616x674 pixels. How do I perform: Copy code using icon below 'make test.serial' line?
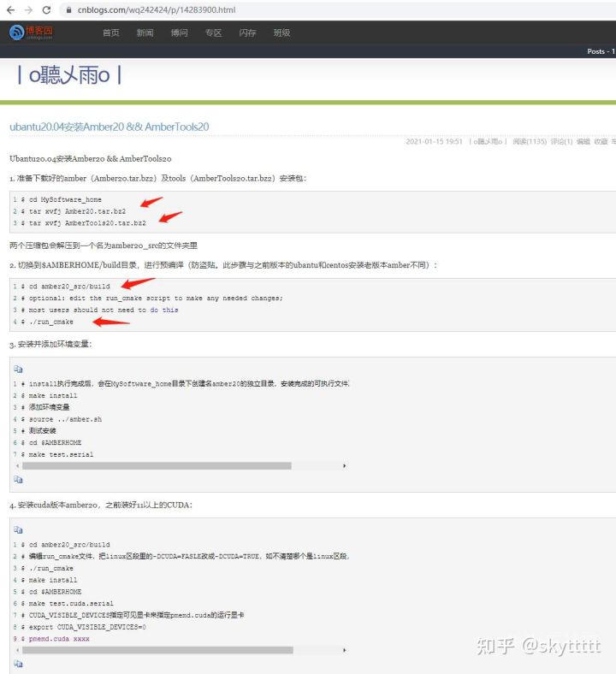click(18, 479)
